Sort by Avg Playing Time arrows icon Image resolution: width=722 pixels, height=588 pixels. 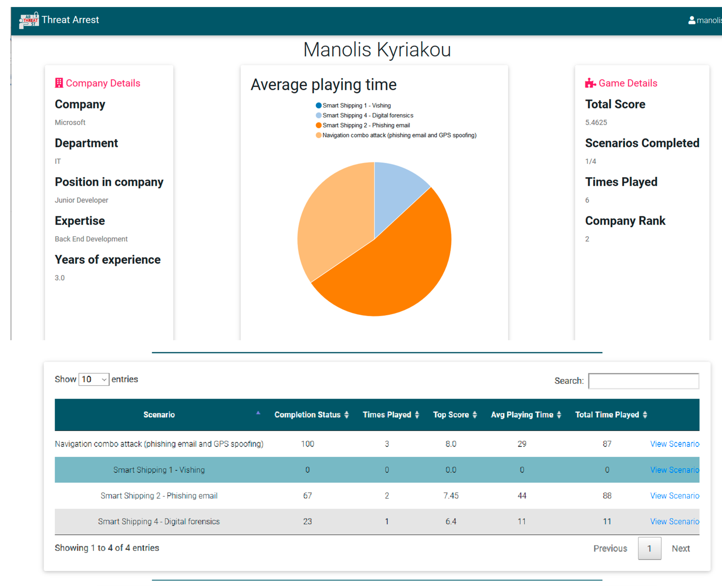pyautogui.click(x=559, y=415)
